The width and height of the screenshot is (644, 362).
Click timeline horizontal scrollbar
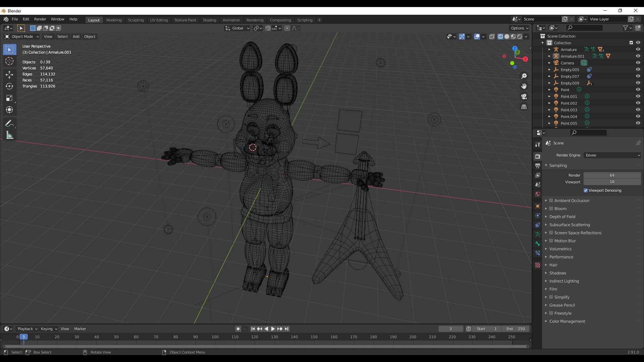266,347
